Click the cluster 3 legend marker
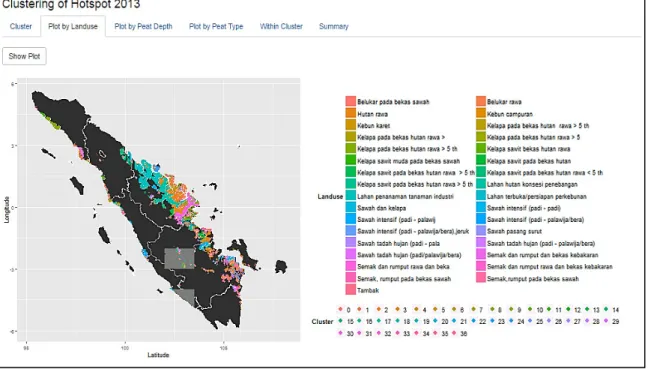The height and width of the screenshot is (369, 648). [397, 309]
